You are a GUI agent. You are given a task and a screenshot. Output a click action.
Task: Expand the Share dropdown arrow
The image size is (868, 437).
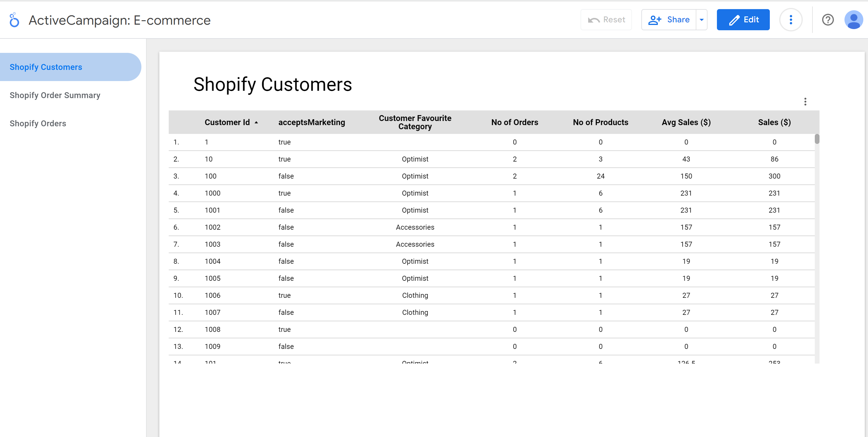(701, 20)
